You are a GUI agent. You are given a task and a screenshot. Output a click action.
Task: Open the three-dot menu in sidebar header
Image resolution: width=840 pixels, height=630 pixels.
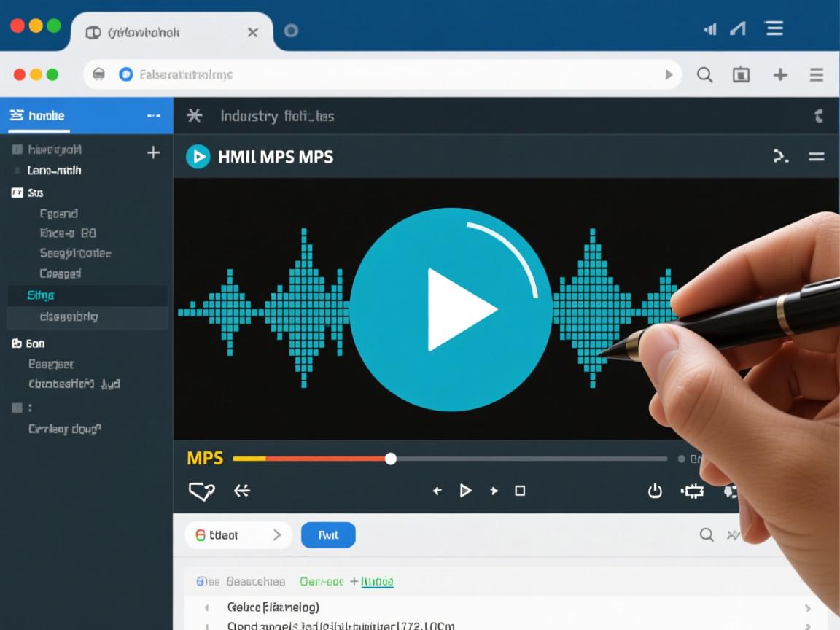click(153, 116)
